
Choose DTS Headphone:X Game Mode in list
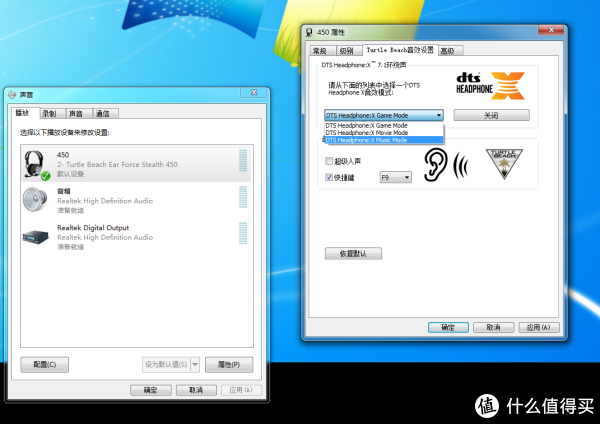click(x=384, y=126)
